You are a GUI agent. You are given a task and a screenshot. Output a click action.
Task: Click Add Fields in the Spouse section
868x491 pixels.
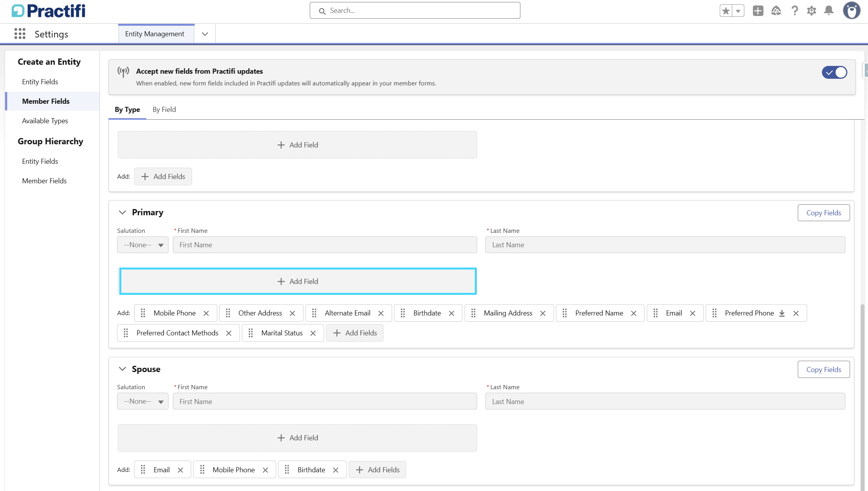[377, 470]
